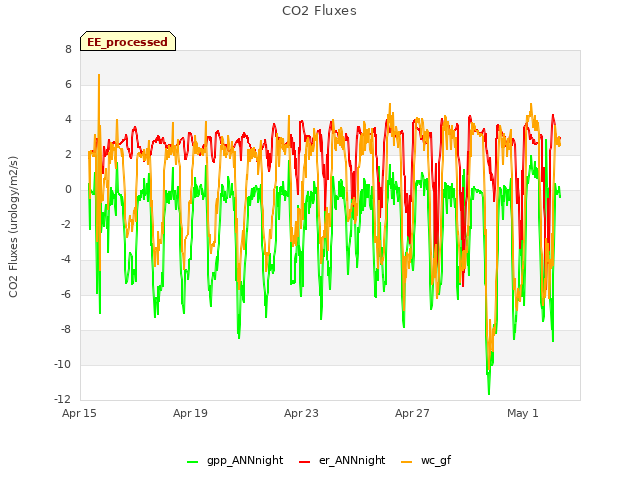Click the red er_ANNnight legend swatch

tap(304, 462)
